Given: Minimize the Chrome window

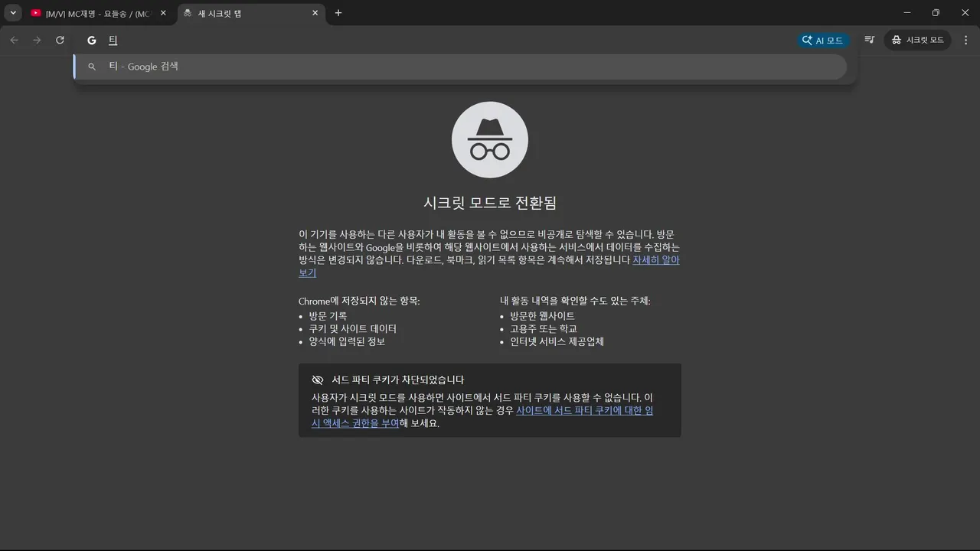Looking at the screenshot, I should [x=907, y=13].
